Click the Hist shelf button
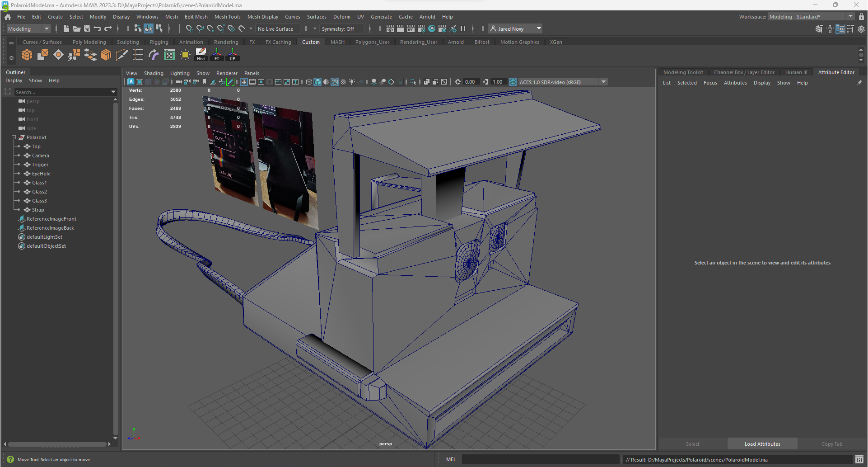This screenshot has height=467, width=868. (201, 55)
